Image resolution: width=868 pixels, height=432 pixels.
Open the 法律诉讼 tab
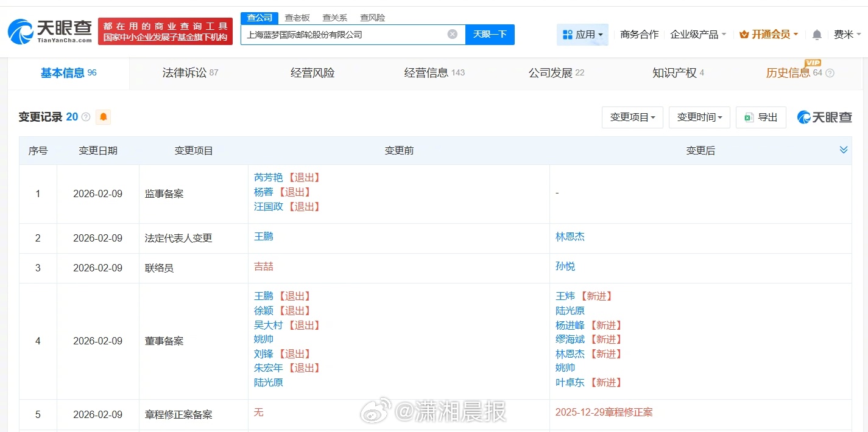coord(191,72)
